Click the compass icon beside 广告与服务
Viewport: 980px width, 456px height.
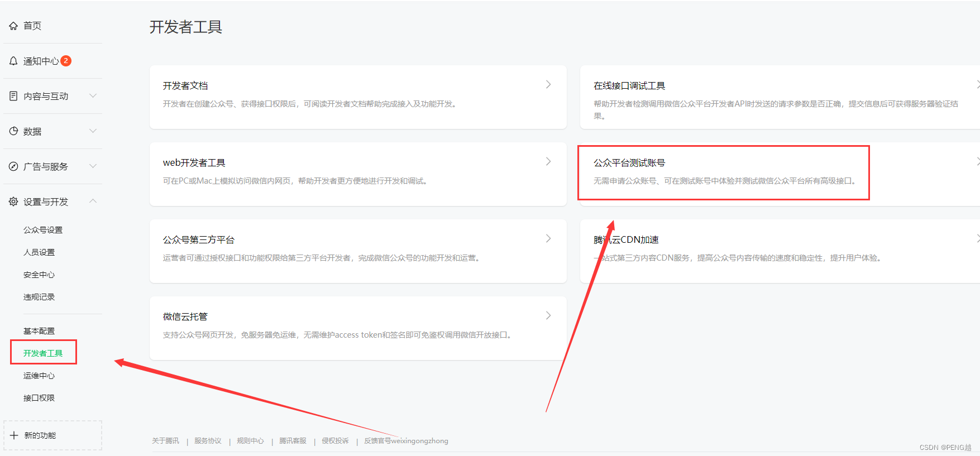[x=13, y=166]
